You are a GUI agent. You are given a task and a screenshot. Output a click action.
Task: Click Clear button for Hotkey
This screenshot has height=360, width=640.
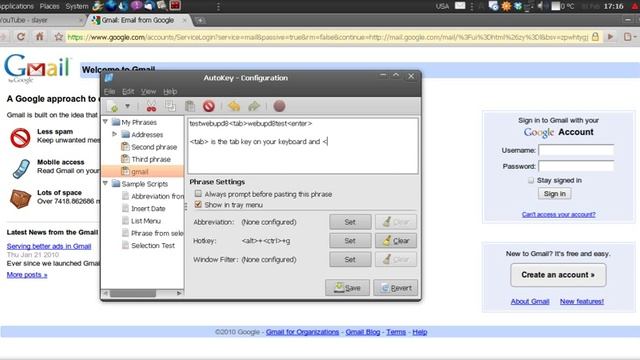click(396, 241)
